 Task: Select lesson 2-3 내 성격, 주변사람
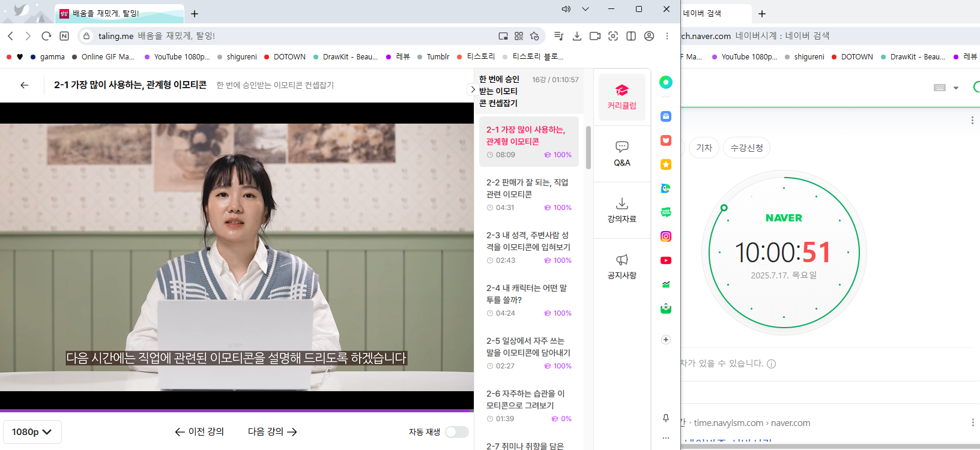[529, 247]
